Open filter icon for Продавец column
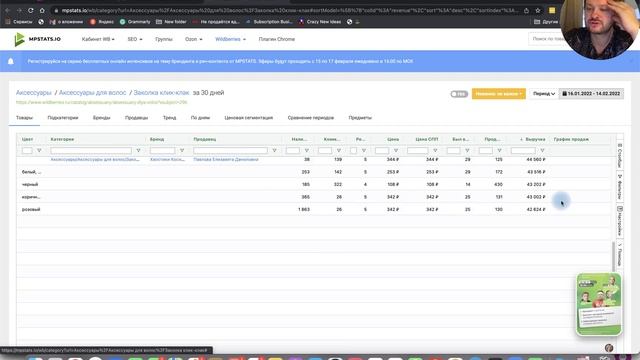Image resolution: width=640 pixels, height=360 pixels. (x=274, y=151)
